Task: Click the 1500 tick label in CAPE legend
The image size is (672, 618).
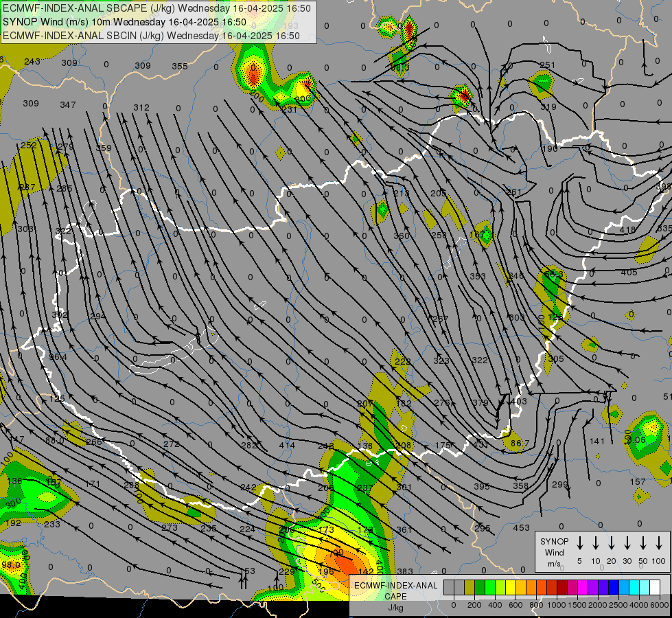Action: [x=577, y=605]
